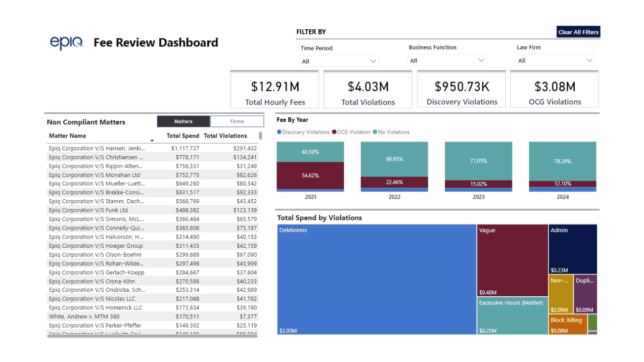Screen dimensions: 644x362
Task: Select the Discovery Violations $950.73K card
Action: pos(462,89)
